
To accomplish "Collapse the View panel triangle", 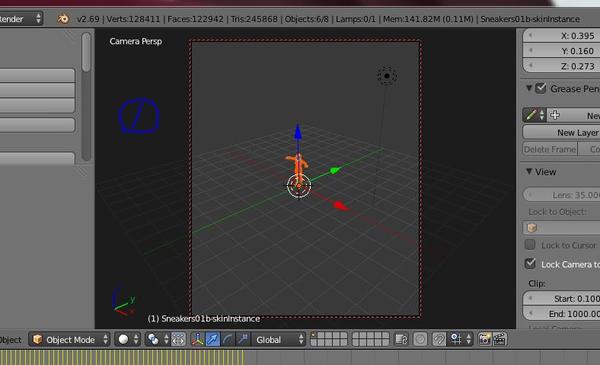I will click(x=529, y=171).
